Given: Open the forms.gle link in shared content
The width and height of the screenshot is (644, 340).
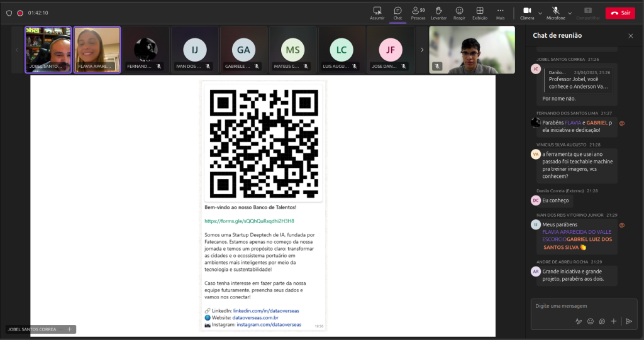Looking at the screenshot, I should click(x=249, y=221).
